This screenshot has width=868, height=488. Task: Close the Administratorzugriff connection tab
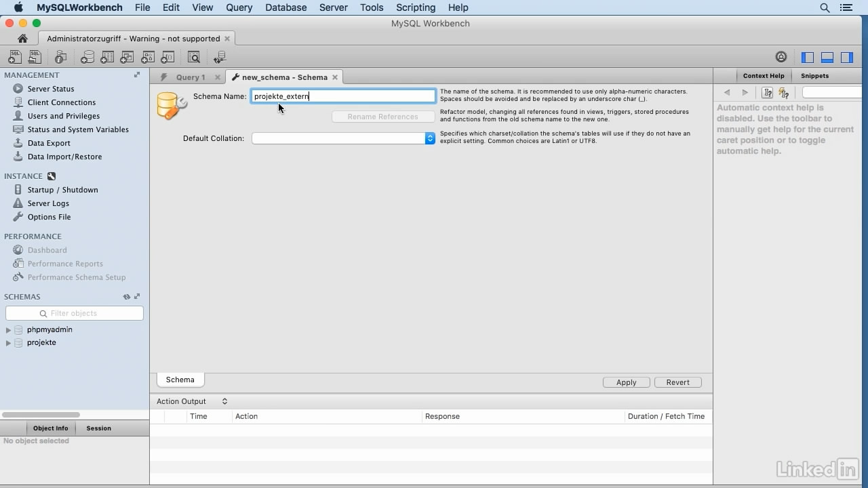pyautogui.click(x=227, y=39)
